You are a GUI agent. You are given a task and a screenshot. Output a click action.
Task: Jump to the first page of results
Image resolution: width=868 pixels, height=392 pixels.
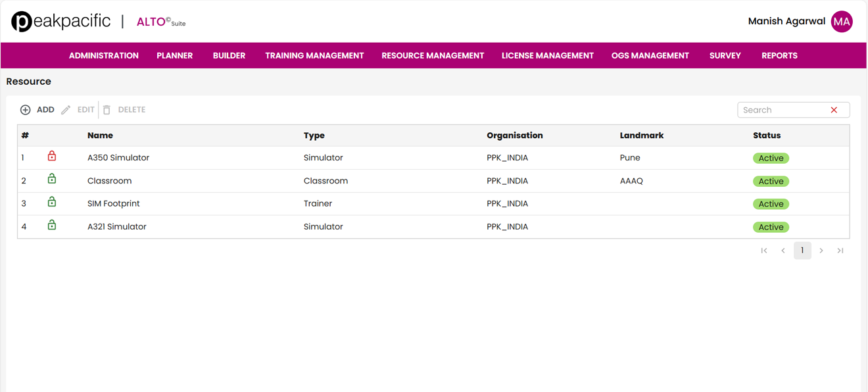(x=764, y=251)
